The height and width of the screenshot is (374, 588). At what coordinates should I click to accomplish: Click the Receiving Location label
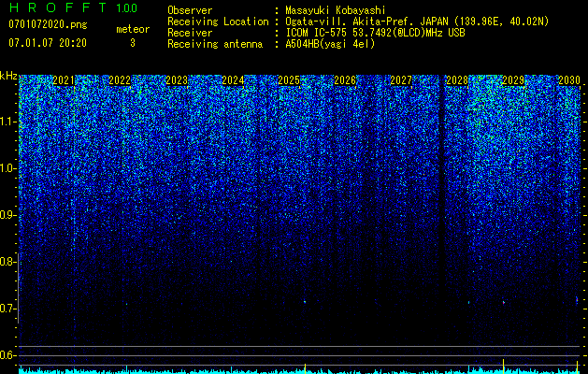[218, 22]
